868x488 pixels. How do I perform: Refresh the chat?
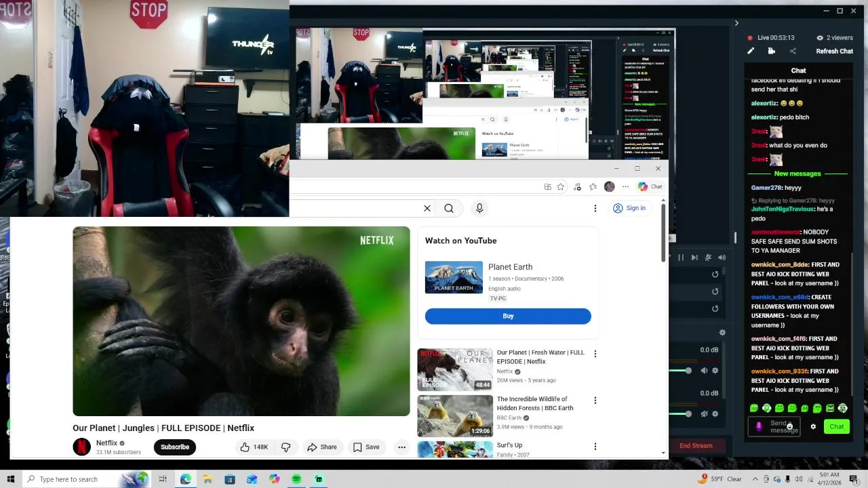point(834,51)
